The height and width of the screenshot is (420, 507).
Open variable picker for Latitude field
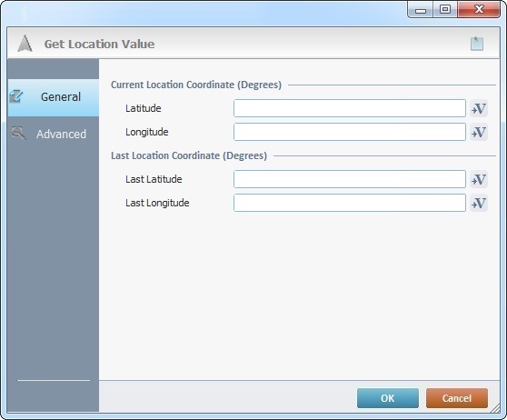click(x=479, y=108)
